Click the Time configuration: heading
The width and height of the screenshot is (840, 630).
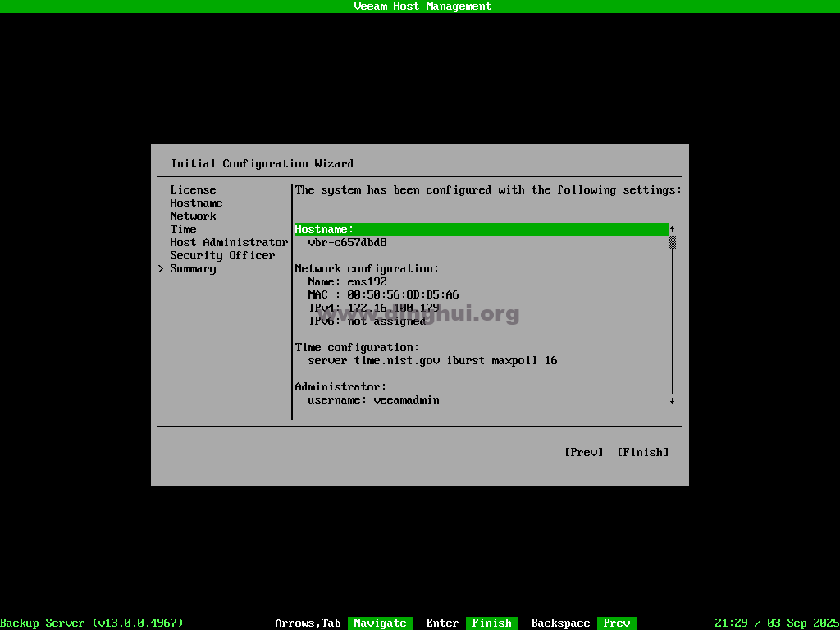pyautogui.click(x=358, y=347)
